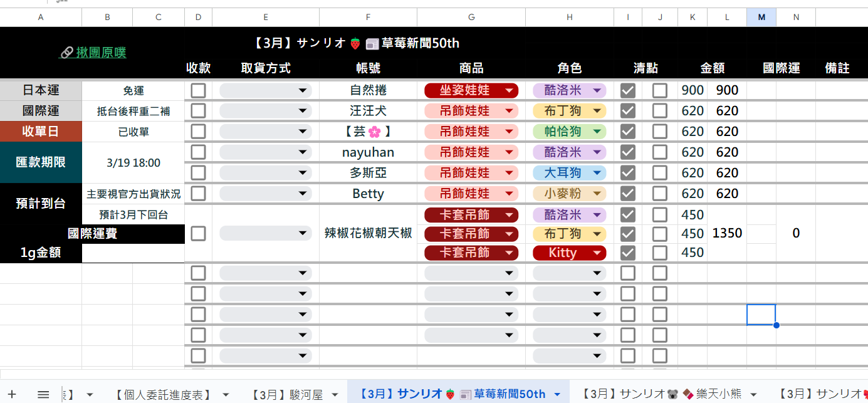Screen dimensions: 868x403
Task: Select the 已收單 cell
Action: [x=133, y=132]
